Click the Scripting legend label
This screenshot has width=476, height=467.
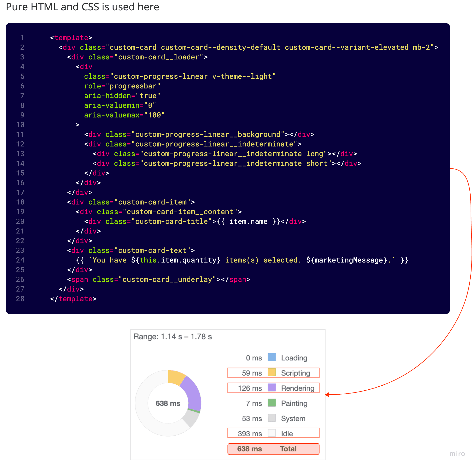point(295,373)
